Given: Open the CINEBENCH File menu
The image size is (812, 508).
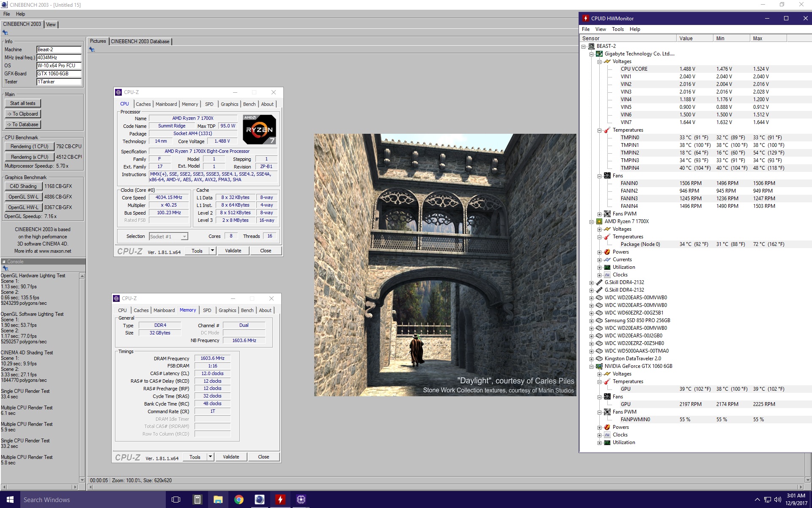Looking at the screenshot, I should click(7, 14).
